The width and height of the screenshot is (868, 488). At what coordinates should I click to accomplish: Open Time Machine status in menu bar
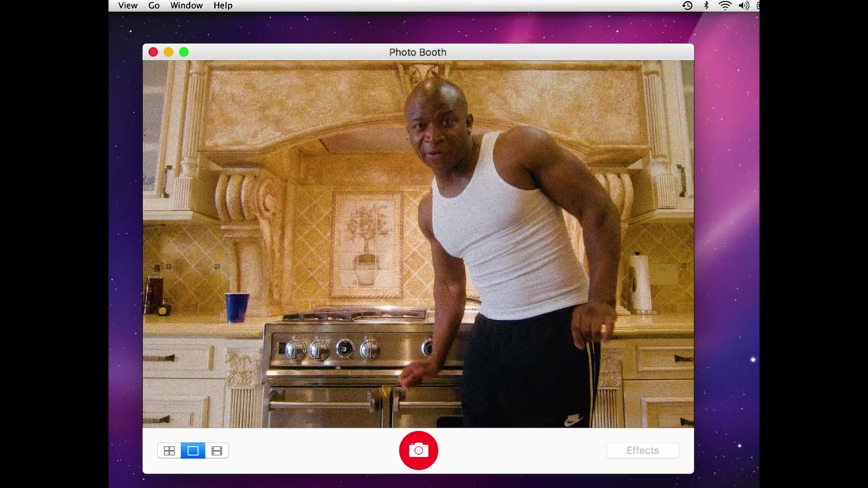[x=687, y=5]
